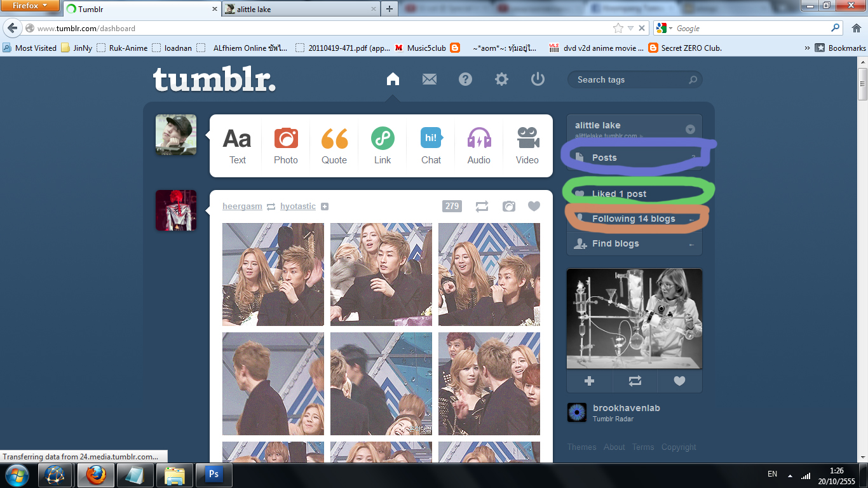Open the JinNy bookmark folder
868x488 pixels.
(x=76, y=48)
